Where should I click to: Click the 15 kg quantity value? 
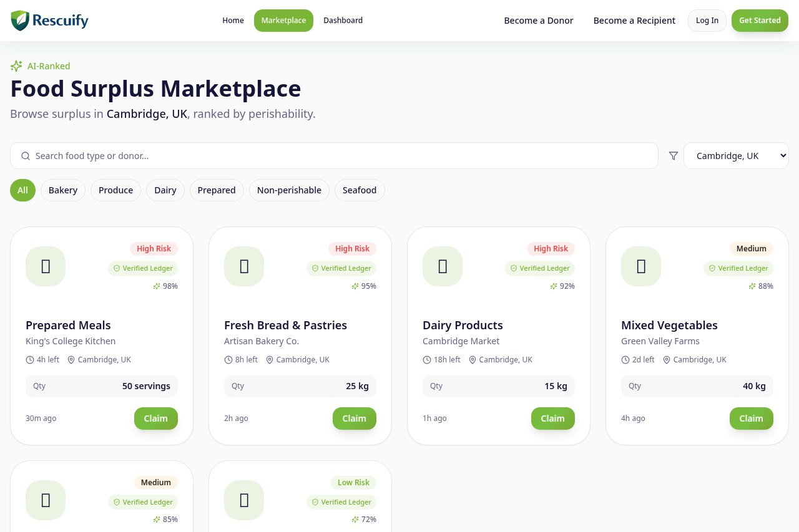coord(556,386)
